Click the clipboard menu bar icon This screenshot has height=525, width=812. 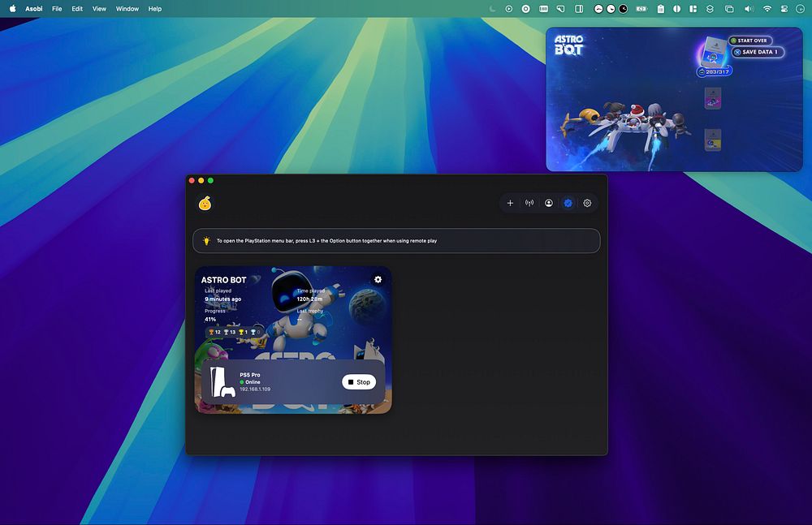pos(661,9)
